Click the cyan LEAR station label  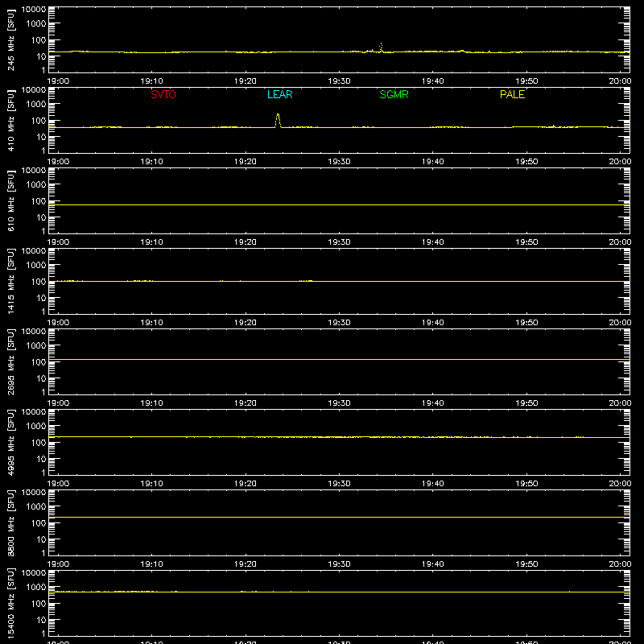tap(279, 94)
